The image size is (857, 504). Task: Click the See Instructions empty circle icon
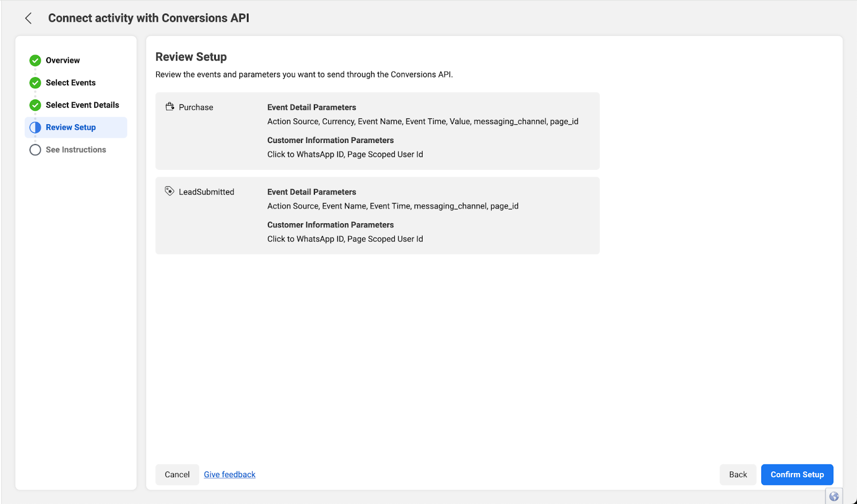click(x=35, y=150)
